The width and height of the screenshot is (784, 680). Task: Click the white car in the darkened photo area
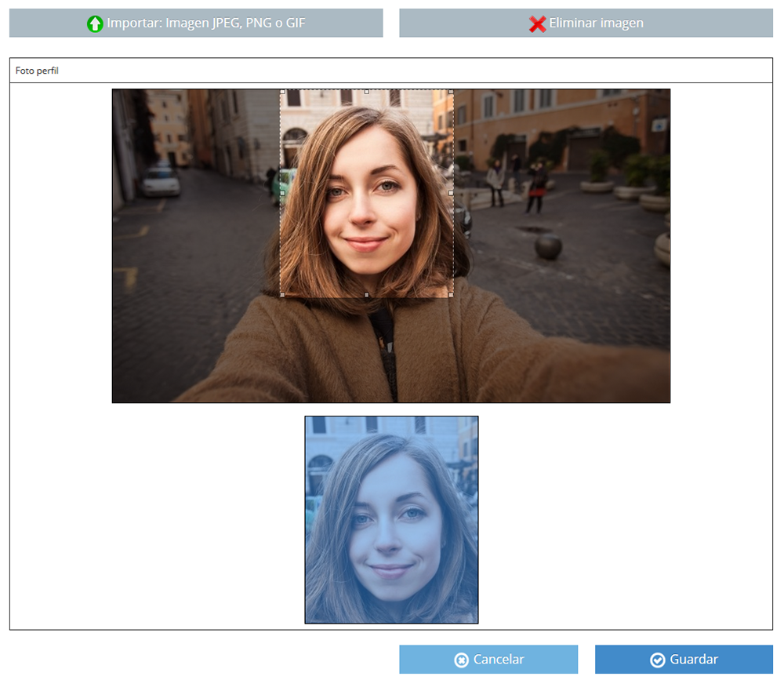click(160, 181)
